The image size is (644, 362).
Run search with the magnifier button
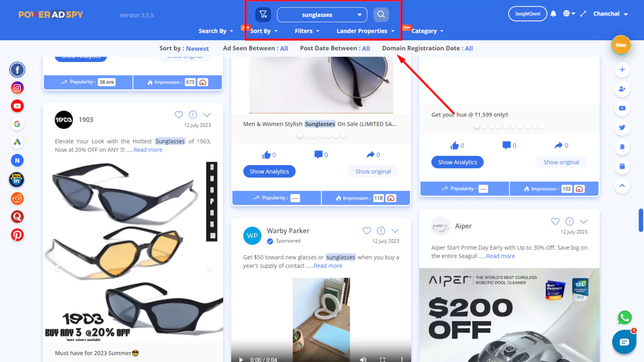click(381, 15)
